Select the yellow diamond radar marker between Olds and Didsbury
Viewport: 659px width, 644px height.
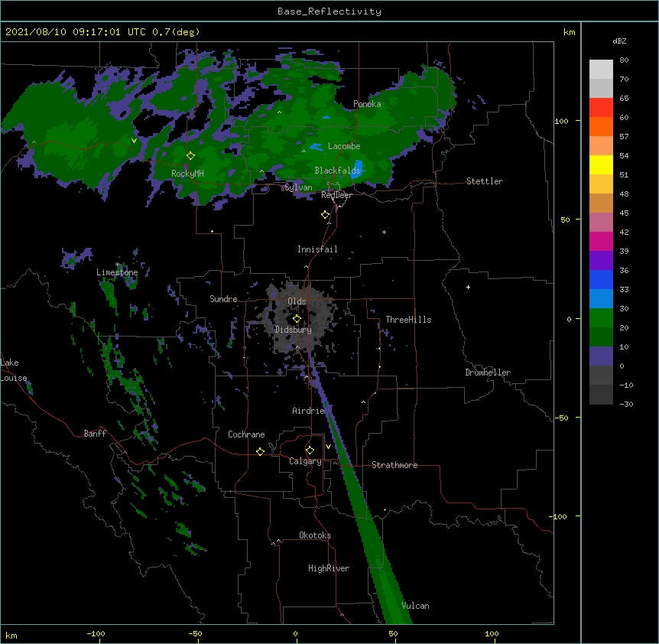(x=297, y=319)
